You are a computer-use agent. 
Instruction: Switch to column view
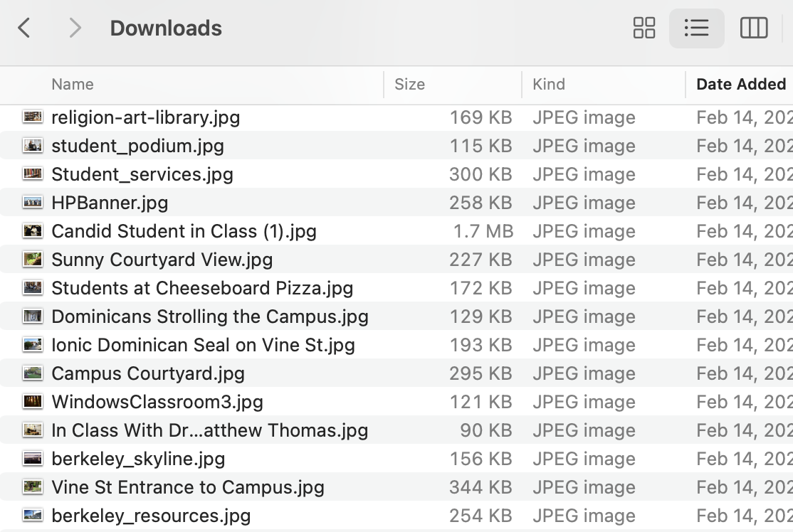click(x=753, y=28)
